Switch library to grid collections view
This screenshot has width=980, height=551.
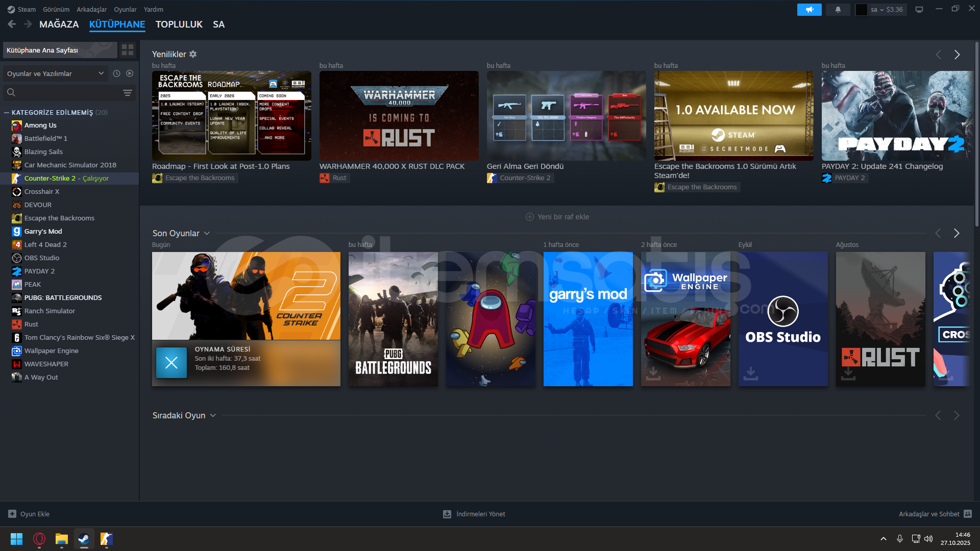(128, 50)
